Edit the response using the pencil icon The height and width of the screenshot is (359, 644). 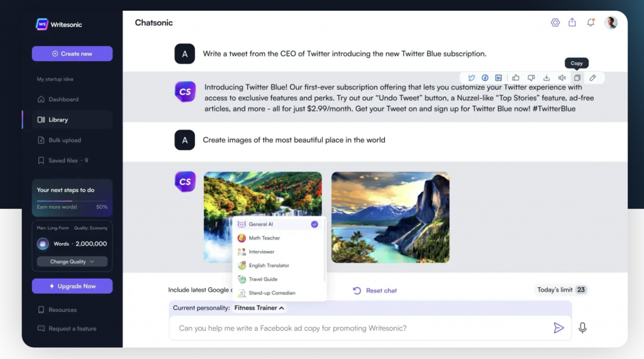pos(592,77)
